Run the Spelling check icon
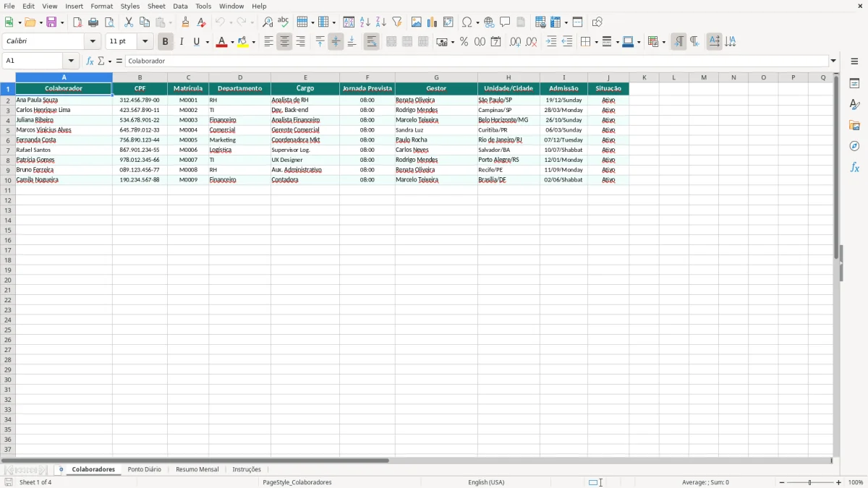868x488 pixels. pyautogui.click(x=284, y=22)
